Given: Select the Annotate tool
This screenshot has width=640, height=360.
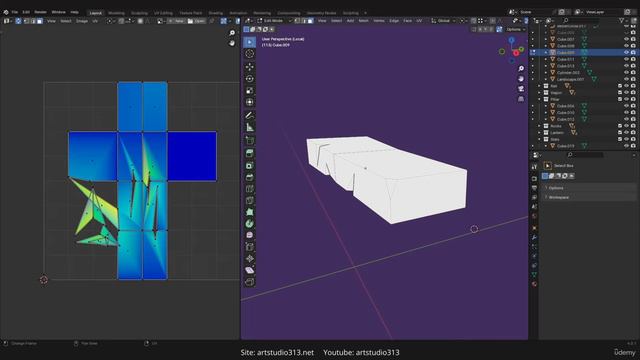Looking at the screenshot, I should point(250,116).
